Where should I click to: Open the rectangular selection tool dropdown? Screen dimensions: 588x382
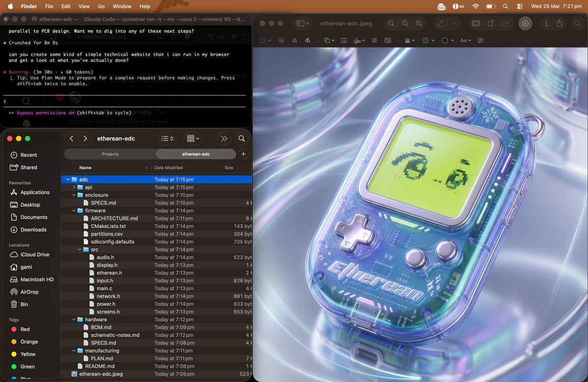270,41
